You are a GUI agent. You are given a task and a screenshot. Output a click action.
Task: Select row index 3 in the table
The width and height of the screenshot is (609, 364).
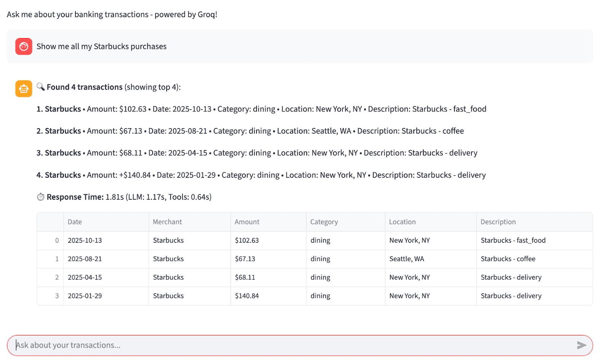pos(57,296)
